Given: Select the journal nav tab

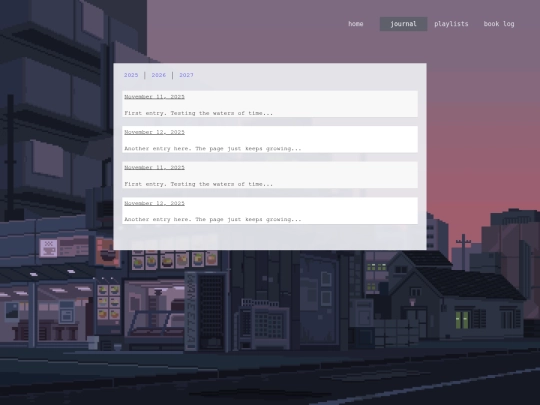Looking at the screenshot, I should 403,24.
